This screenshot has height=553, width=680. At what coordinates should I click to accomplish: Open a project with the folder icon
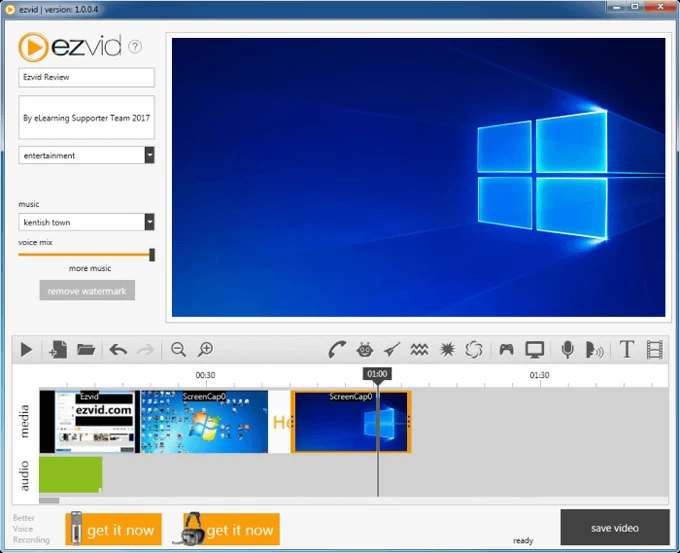tap(86, 349)
